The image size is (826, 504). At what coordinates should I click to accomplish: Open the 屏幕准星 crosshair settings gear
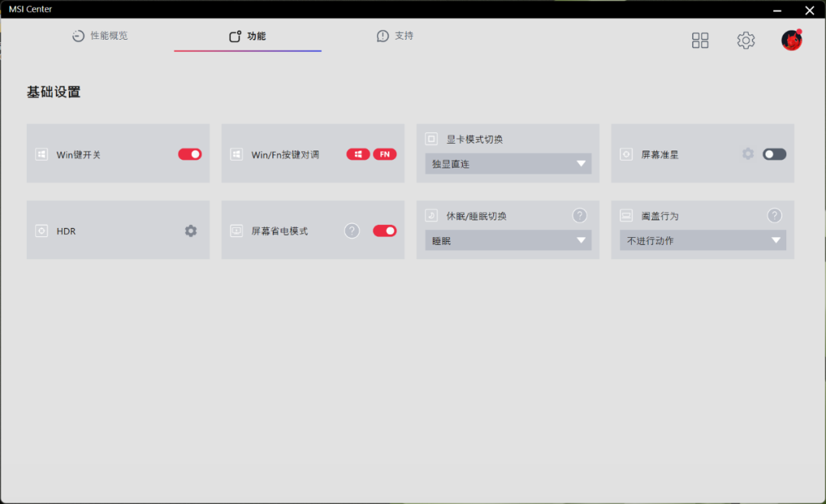point(748,154)
